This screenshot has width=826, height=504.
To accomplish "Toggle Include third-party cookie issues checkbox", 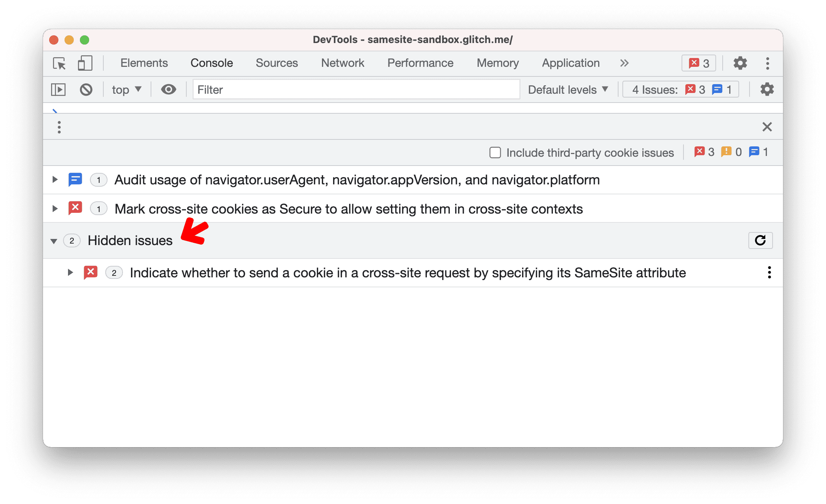I will coord(495,152).
